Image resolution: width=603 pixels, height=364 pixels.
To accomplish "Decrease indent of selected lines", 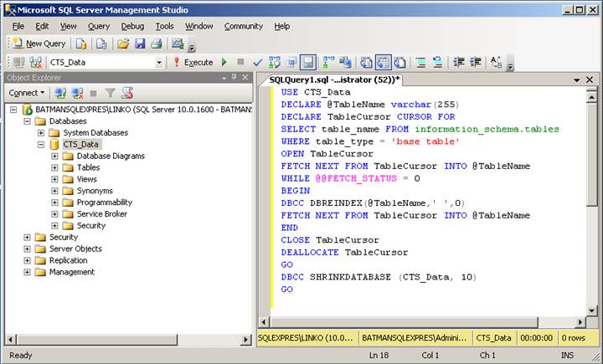I will tap(459, 62).
